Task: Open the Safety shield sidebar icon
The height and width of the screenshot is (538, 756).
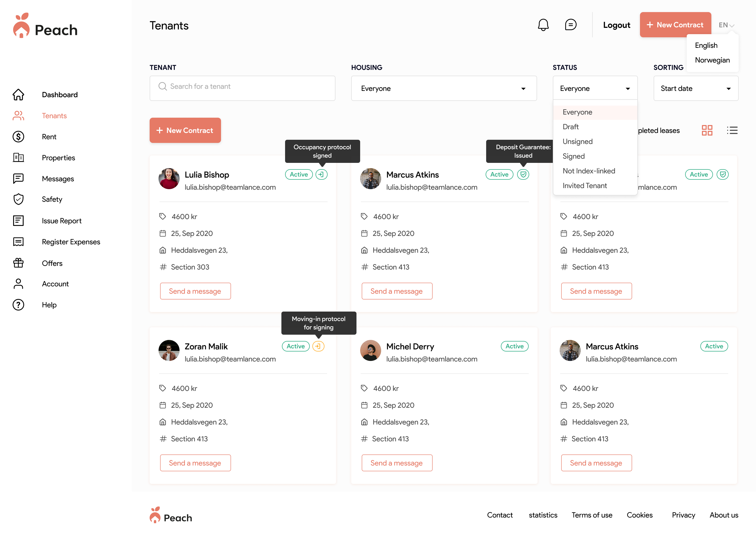Action: tap(19, 199)
